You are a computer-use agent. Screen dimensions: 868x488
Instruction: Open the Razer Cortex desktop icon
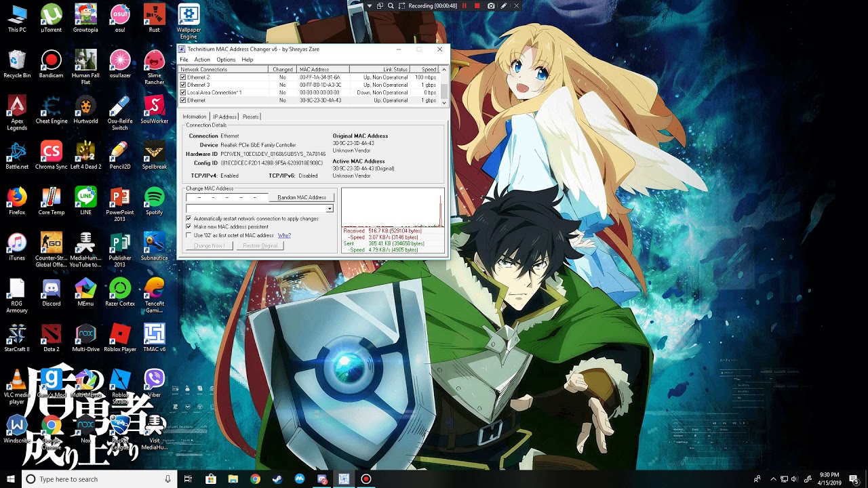tap(120, 292)
